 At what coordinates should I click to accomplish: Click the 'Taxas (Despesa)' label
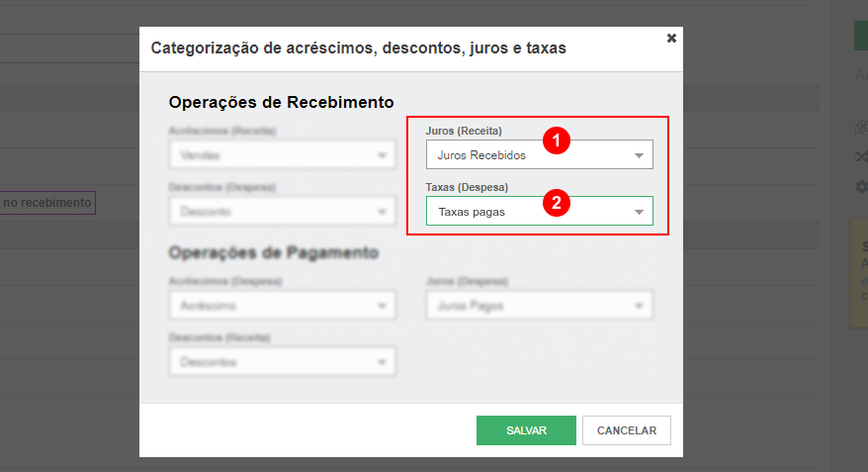pyautogui.click(x=467, y=187)
